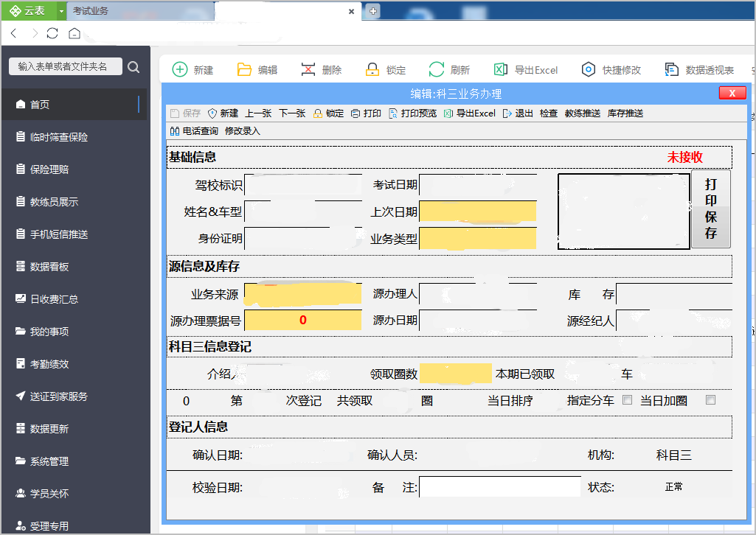Click the search magnifier icon in sidebar

click(133, 67)
